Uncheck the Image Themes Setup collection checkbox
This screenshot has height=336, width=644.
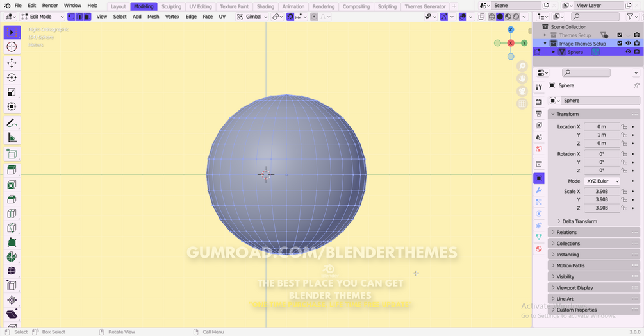coord(620,43)
